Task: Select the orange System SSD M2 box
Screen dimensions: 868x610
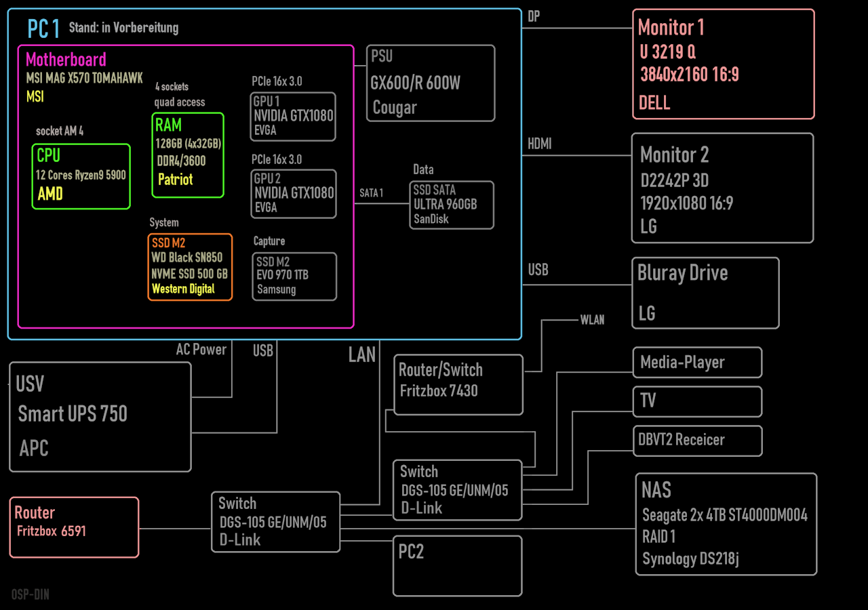Action: click(190, 267)
